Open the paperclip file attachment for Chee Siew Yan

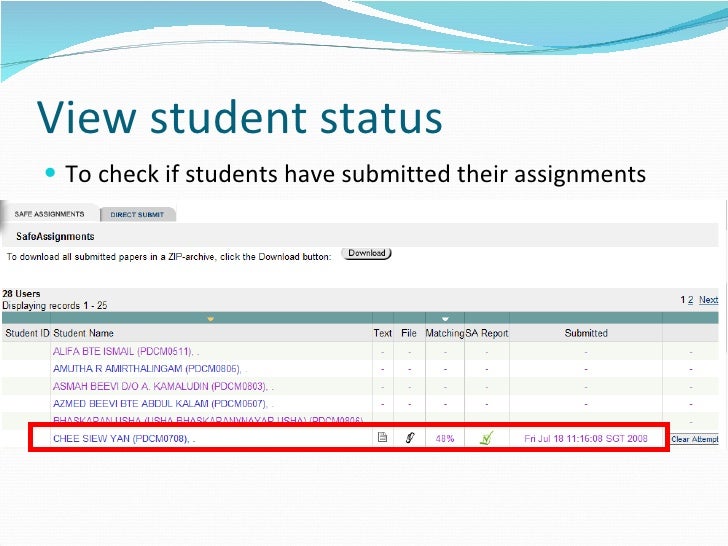pyautogui.click(x=410, y=437)
